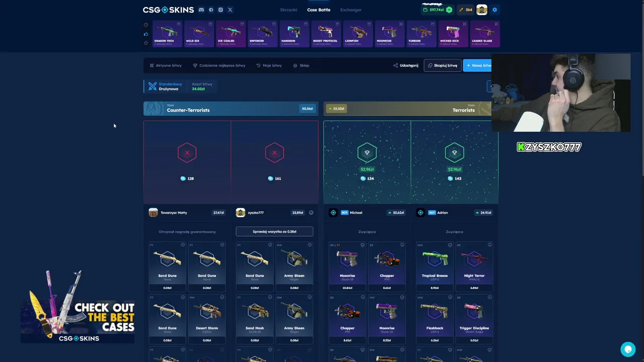
Task: Click checkmark icon on Desert Storm card
Action: click(x=222, y=297)
